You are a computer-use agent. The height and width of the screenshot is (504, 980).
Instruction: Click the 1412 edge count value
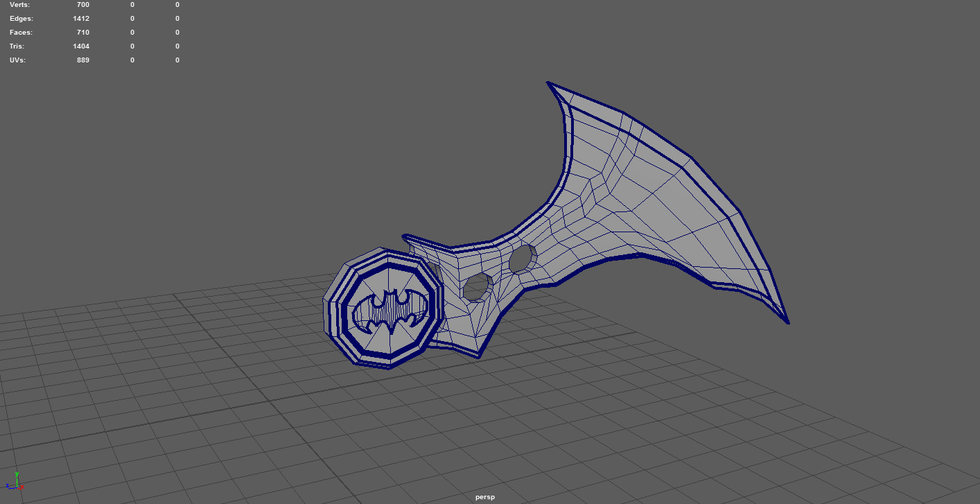tap(81, 19)
